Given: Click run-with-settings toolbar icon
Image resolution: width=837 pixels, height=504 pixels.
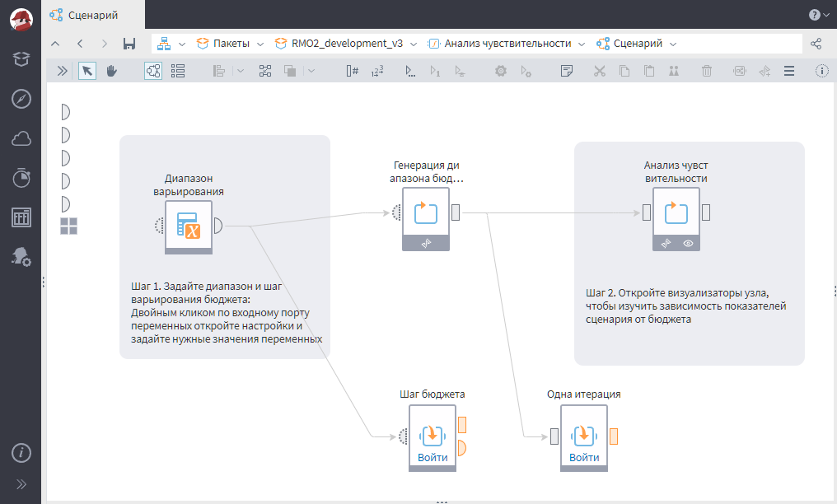Looking at the screenshot, I should click(526, 71).
